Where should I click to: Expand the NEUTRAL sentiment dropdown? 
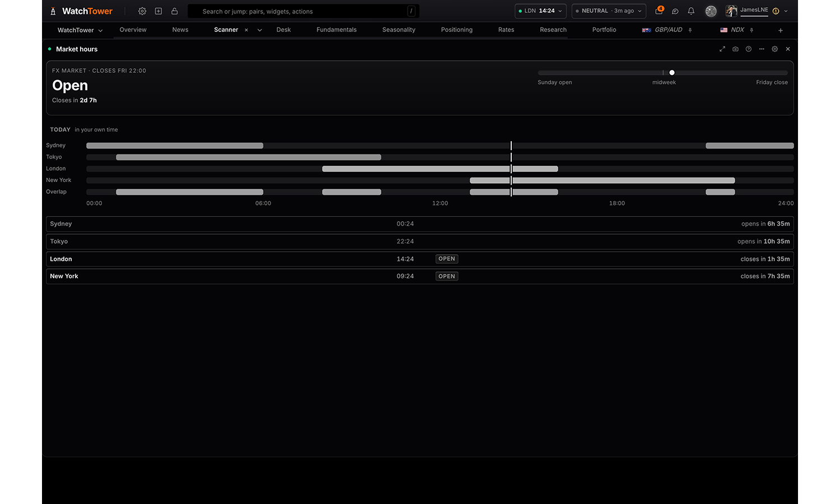[609, 11]
